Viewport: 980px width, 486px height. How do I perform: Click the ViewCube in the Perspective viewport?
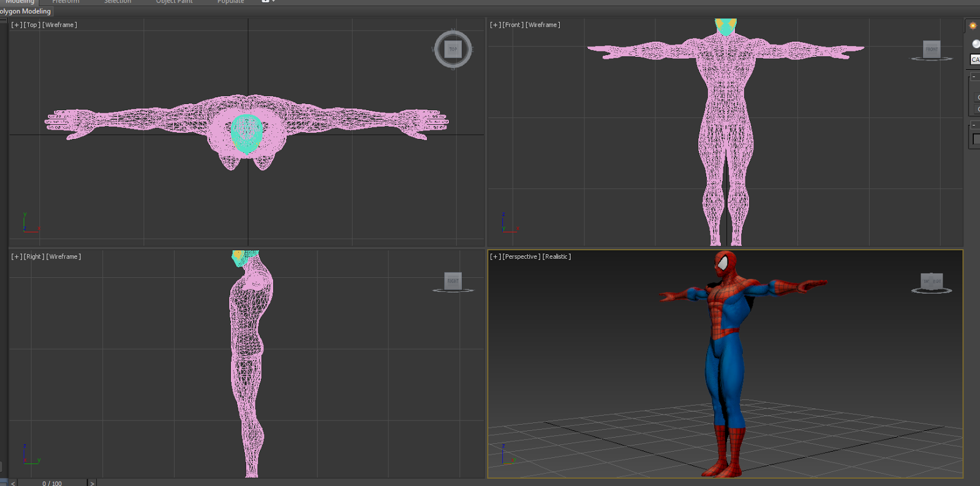932,282
